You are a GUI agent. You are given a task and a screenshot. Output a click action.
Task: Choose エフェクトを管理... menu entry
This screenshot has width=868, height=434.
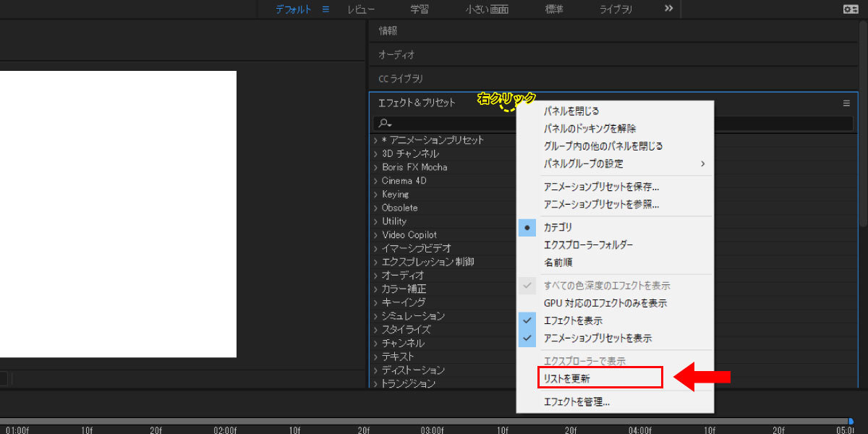[x=577, y=401]
